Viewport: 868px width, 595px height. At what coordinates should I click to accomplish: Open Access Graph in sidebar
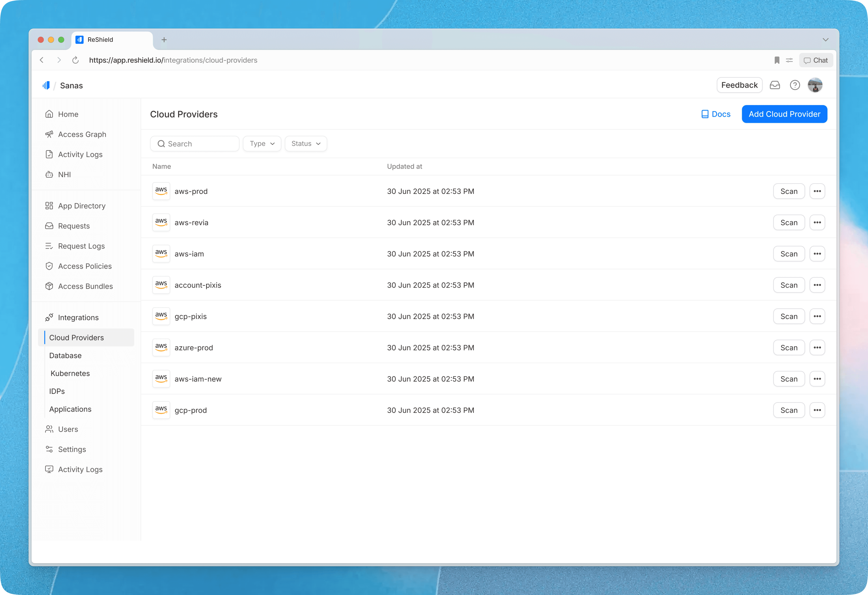[x=82, y=134]
